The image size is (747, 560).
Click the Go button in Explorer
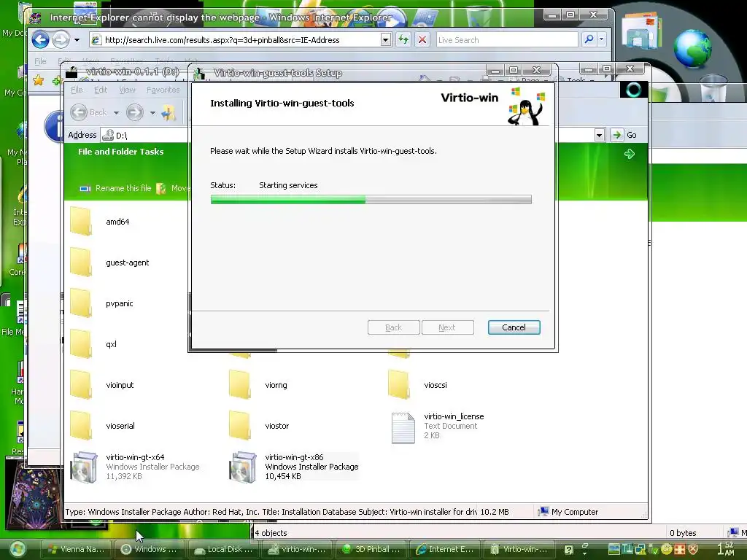point(624,135)
